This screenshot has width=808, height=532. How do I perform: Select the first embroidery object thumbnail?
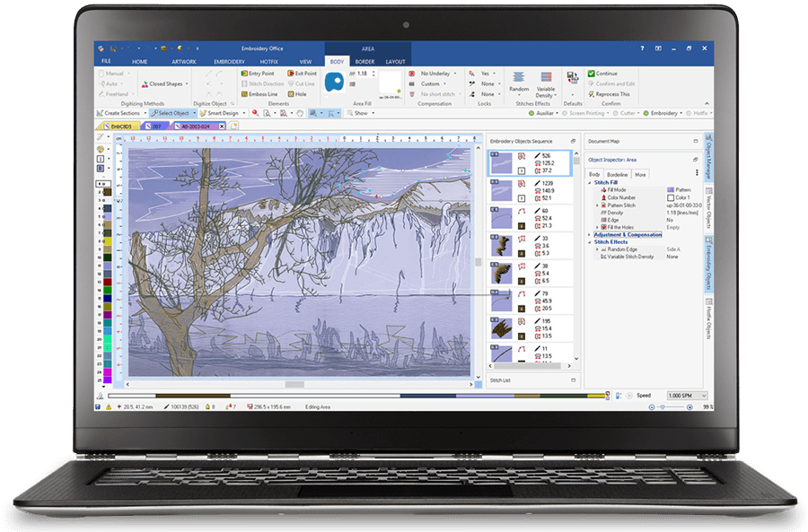pyautogui.click(x=500, y=163)
